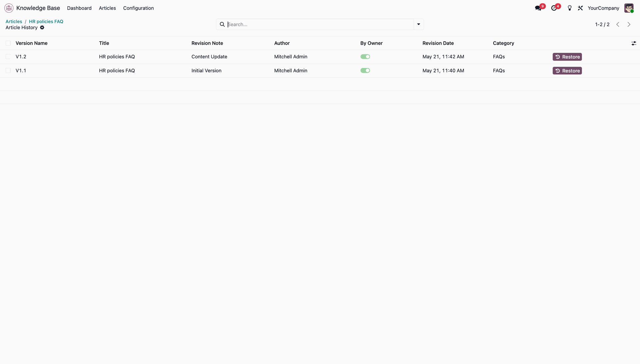Open the Articles menu
Screen dimensions: 640x364
pos(107,8)
